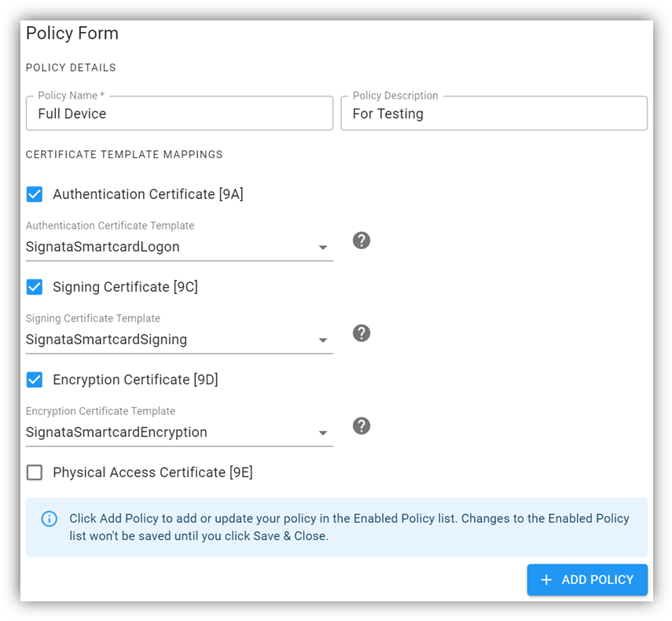Show help for Encryption Certificate Template

click(362, 426)
